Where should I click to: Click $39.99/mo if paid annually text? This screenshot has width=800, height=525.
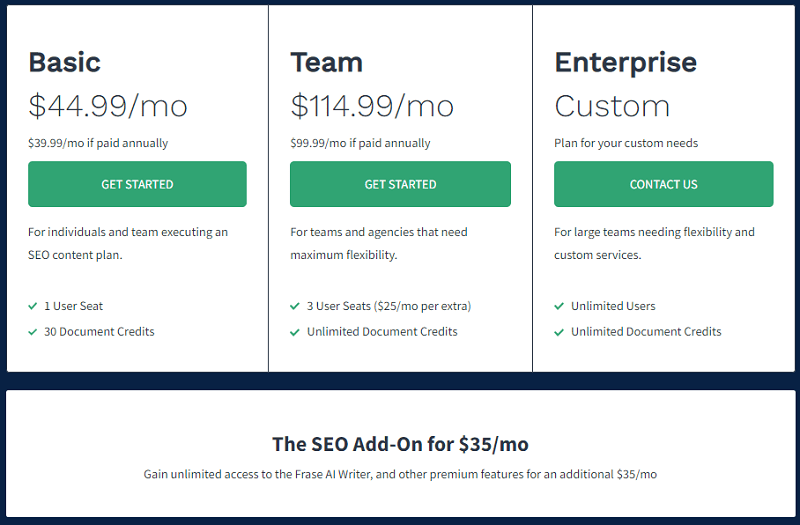click(98, 143)
